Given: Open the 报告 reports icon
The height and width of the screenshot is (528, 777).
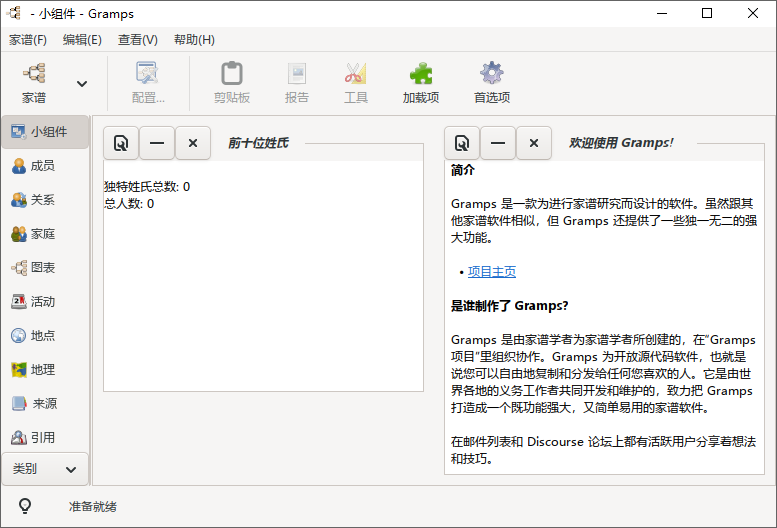Looking at the screenshot, I should coord(296,83).
